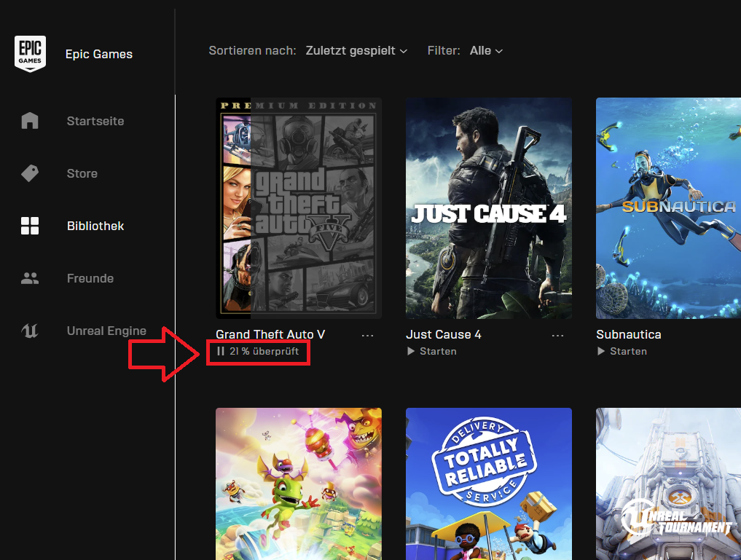
Task: Click the 'Filter:' label
Action: (x=444, y=50)
